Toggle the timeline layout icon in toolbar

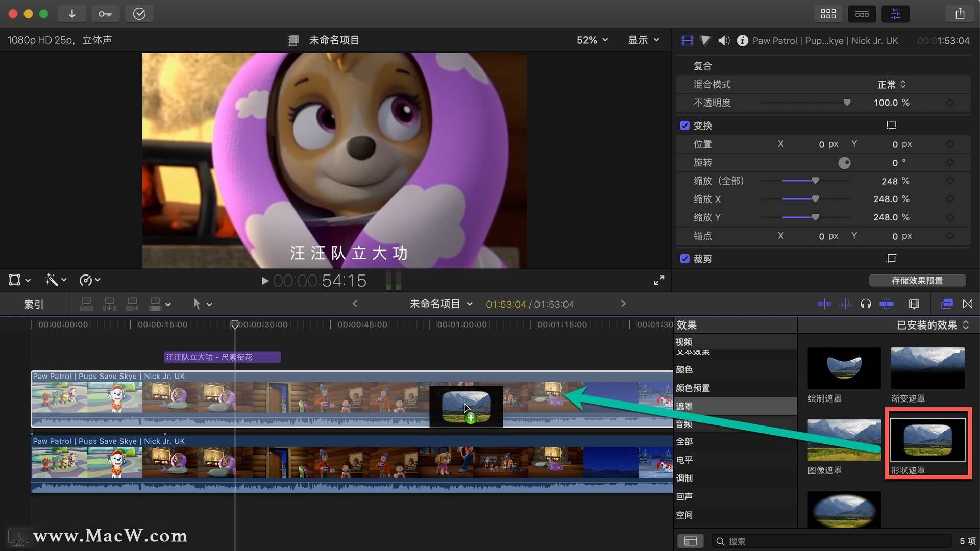click(x=862, y=14)
